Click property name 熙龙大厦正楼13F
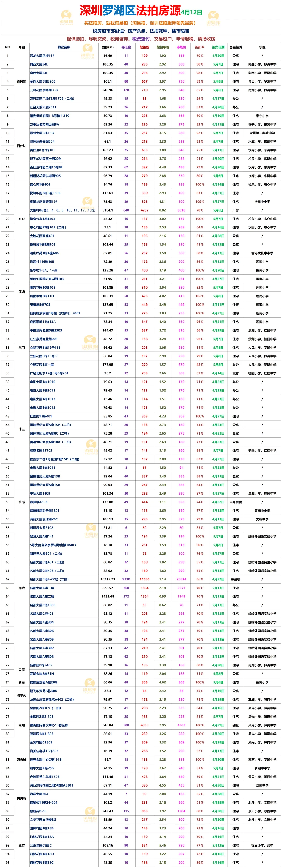Image resolution: width=282 pixels, height=868 pixels. (x=42, y=56)
